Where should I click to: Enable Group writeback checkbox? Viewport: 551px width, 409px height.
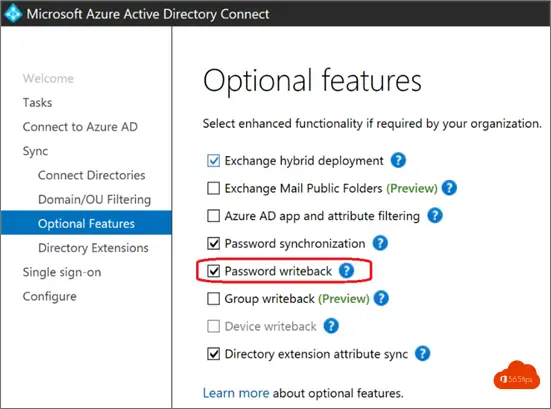pyautogui.click(x=213, y=299)
